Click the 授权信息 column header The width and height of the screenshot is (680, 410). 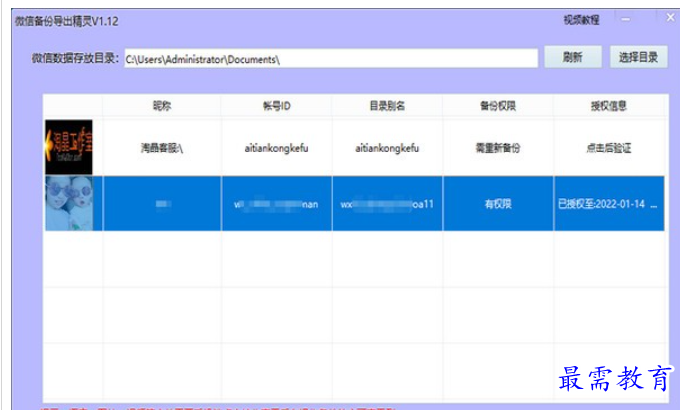pos(608,105)
